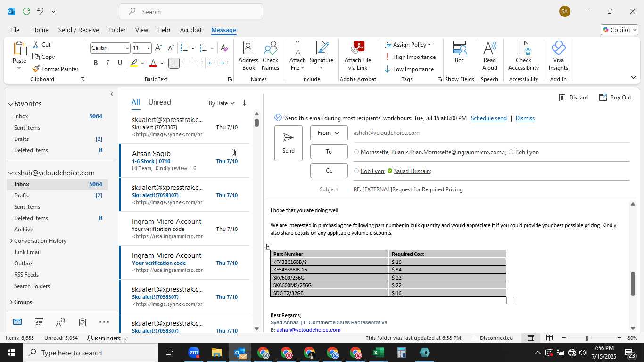644x362 pixels.
Task: Center align the text
Action: point(186,63)
